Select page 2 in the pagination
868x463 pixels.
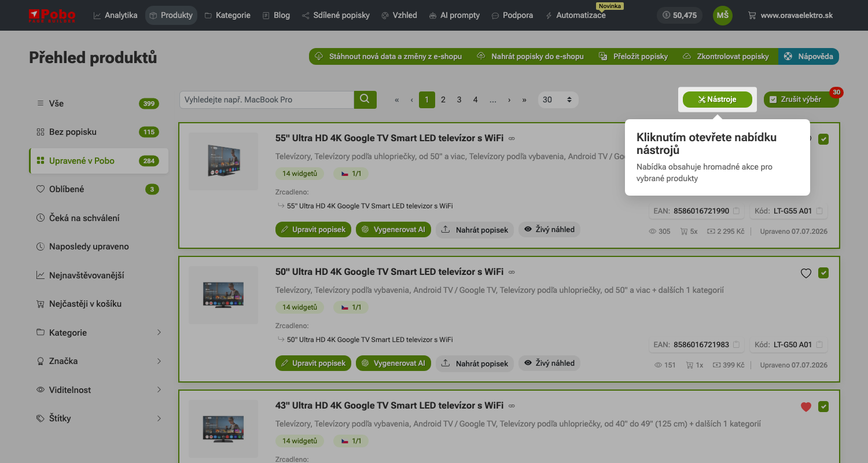click(443, 100)
